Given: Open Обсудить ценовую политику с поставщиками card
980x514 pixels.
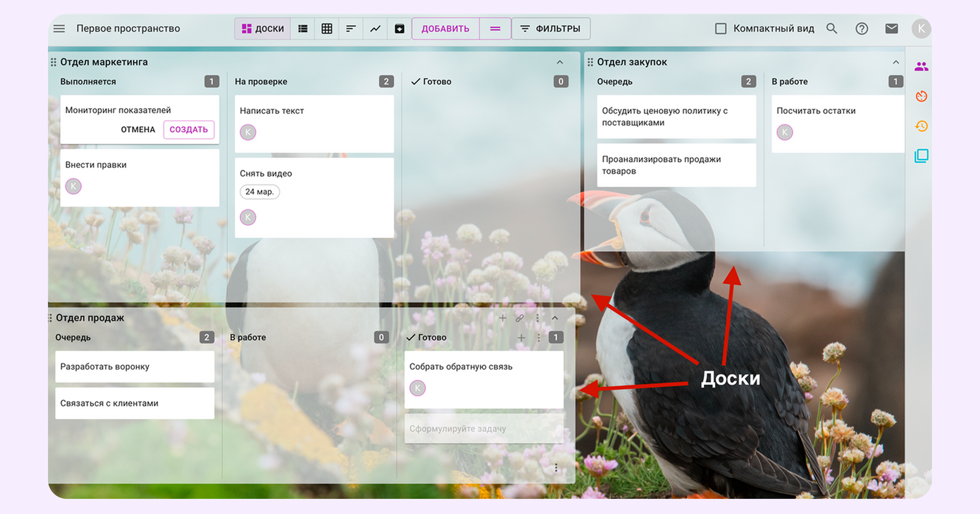Looking at the screenshot, I should [676, 117].
